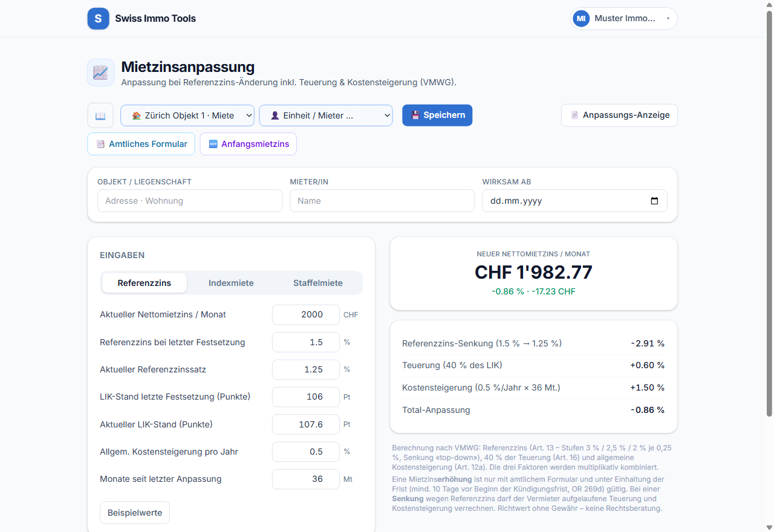Open the Einheit / Mieter dropdown
The width and height of the screenshot is (774, 532).
click(326, 115)
